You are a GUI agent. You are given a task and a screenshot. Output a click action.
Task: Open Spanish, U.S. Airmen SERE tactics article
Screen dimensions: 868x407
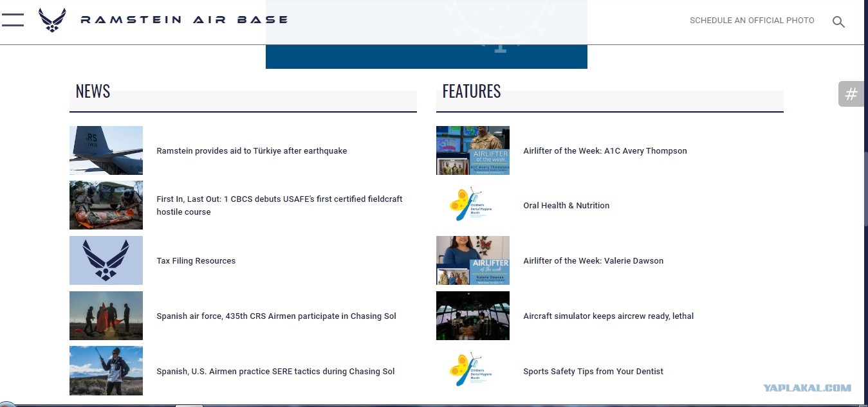pos(275,371)
